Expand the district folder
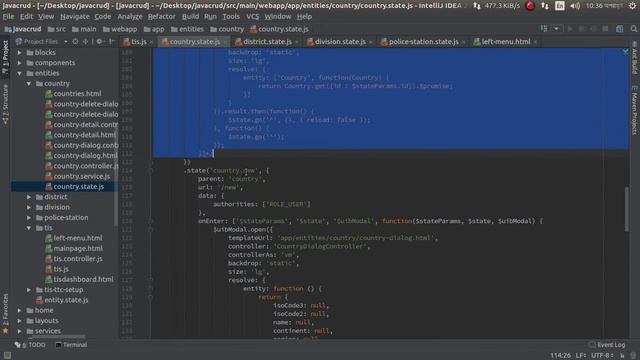 point(29,197)
